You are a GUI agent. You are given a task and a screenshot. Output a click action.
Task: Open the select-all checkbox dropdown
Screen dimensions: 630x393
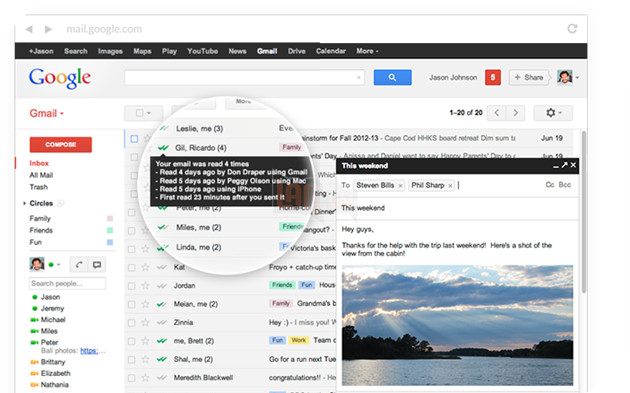[143, 113]
